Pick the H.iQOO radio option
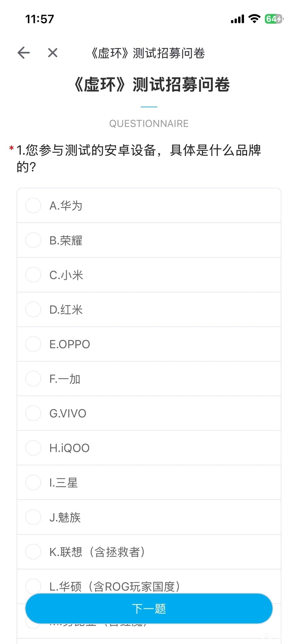298x644 pixels. coord(33,448)
